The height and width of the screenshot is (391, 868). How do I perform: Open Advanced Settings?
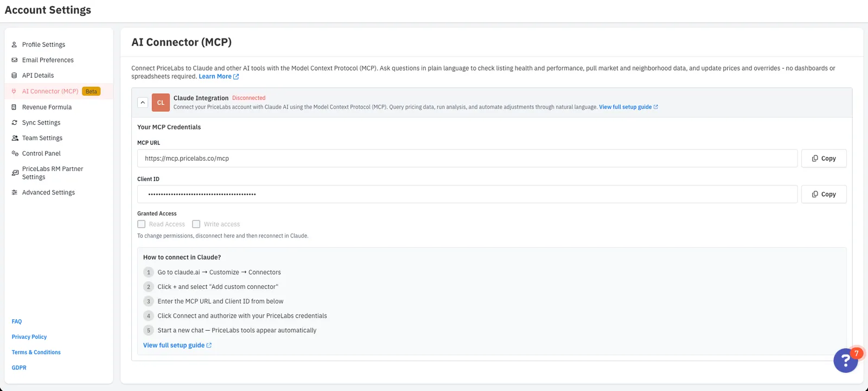click(x=48, y=192)
